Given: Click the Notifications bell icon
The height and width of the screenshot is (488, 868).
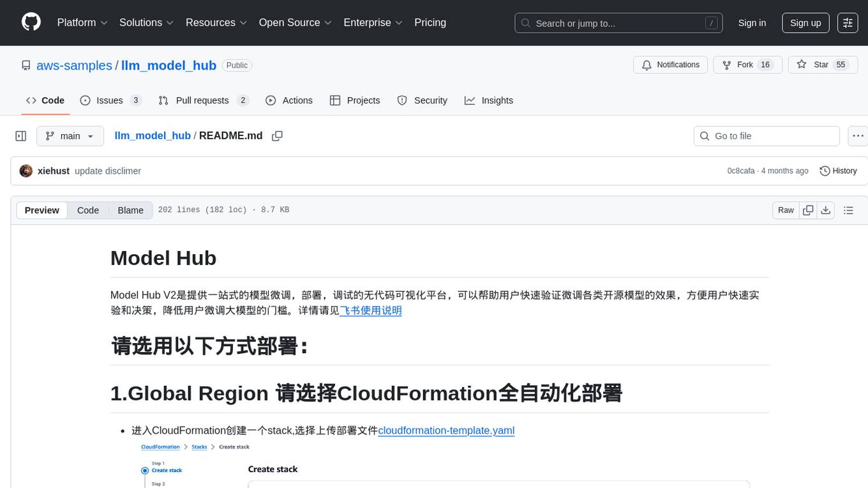Looking at the screenshot, I should pos(647,65).
